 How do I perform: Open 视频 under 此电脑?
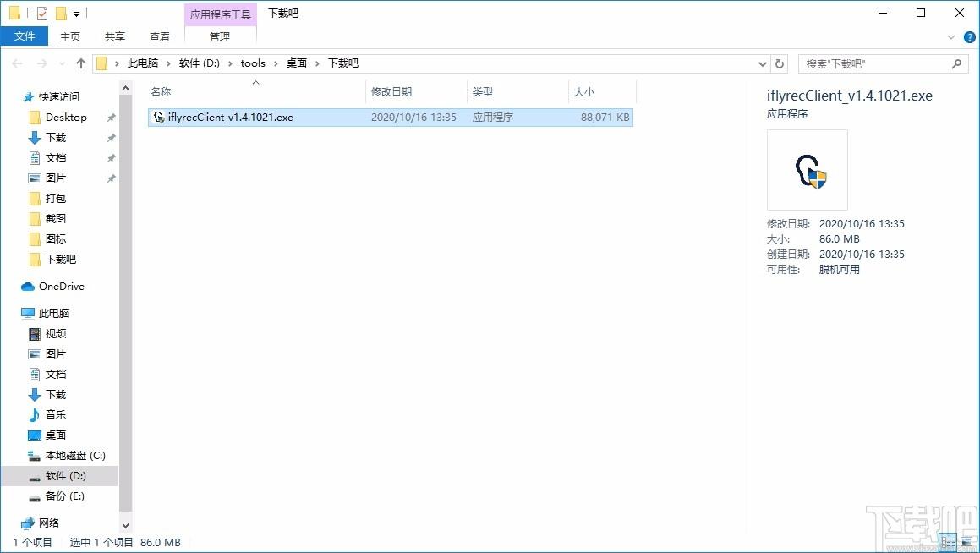click(x=56, y=334)
